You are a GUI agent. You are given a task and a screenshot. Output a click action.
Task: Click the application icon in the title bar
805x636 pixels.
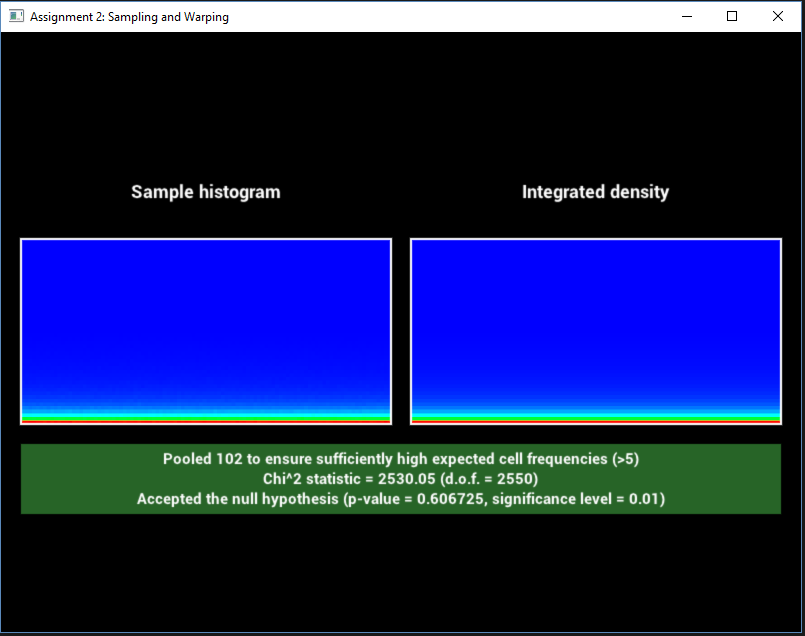click(16, 16)
